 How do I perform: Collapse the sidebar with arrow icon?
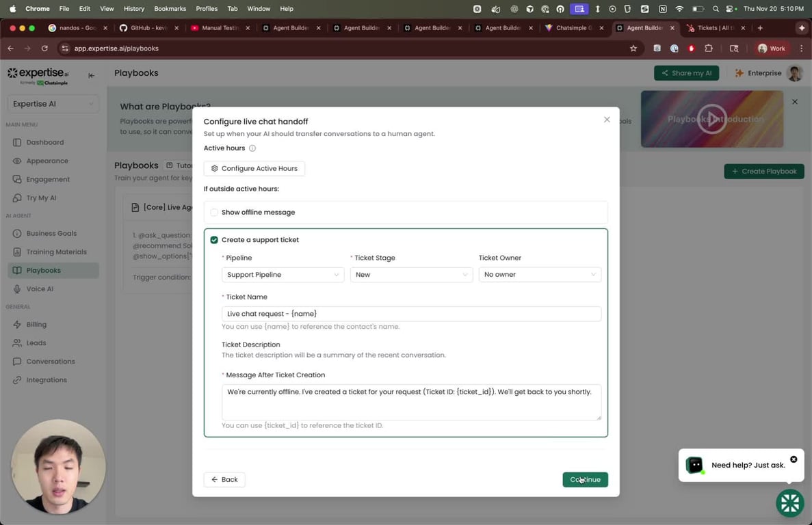(91, 75)
